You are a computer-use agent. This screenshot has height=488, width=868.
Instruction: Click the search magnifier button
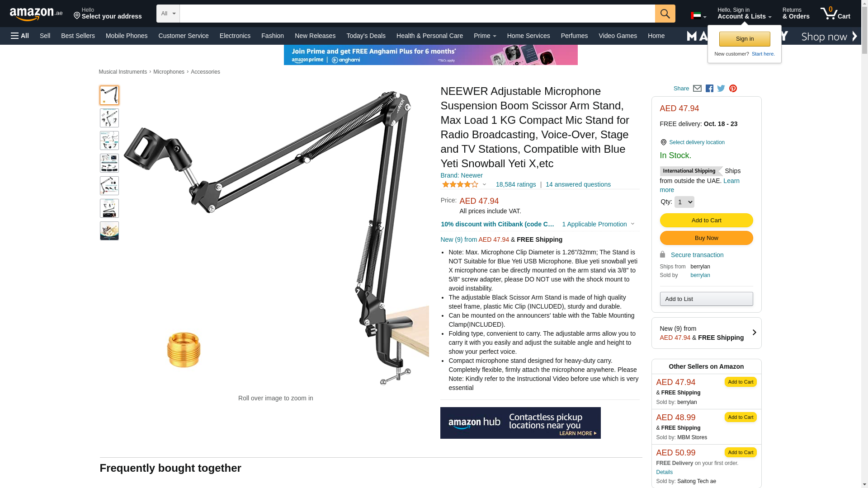point(665,14)
